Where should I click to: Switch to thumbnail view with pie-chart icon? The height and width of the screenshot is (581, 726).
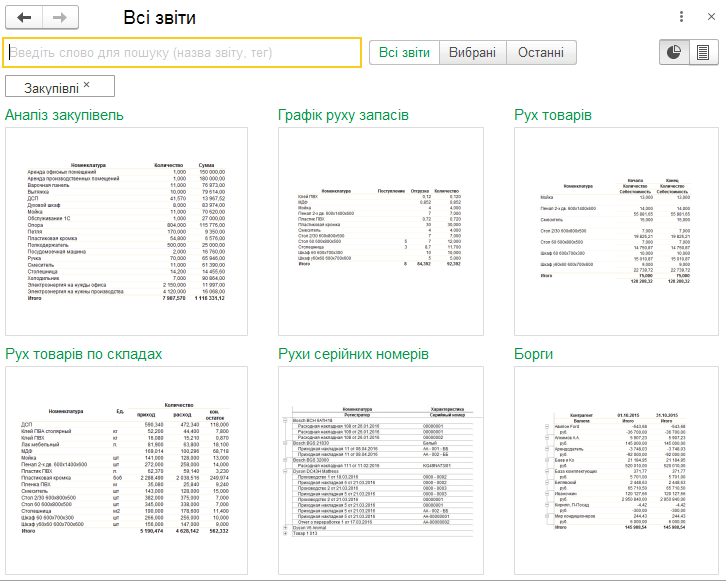674,52
